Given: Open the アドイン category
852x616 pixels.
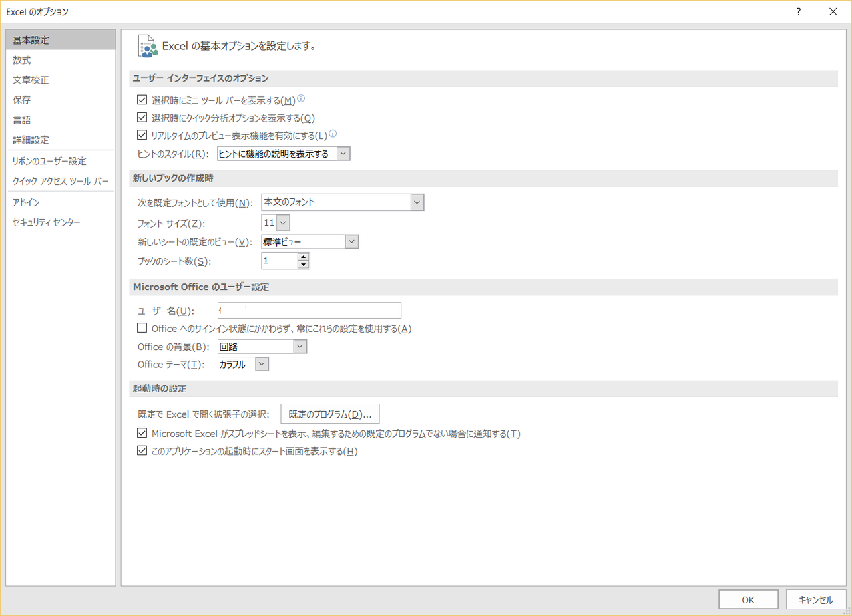Looking at the screenshot, I should 61,202.
